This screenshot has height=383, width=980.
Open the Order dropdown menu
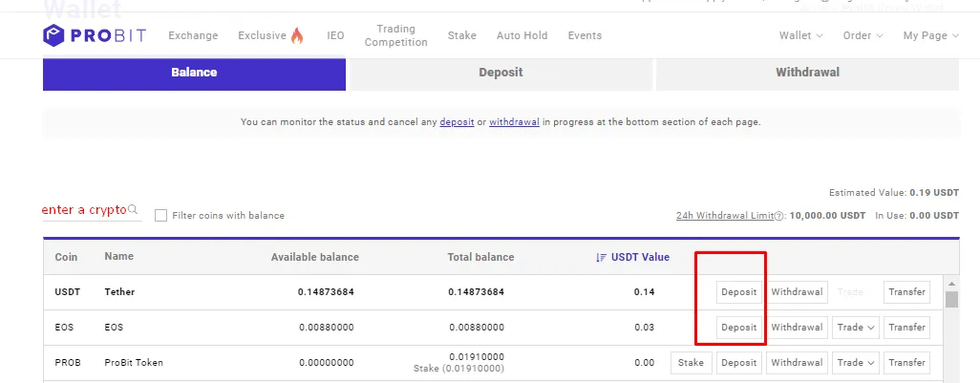point(863,35)
